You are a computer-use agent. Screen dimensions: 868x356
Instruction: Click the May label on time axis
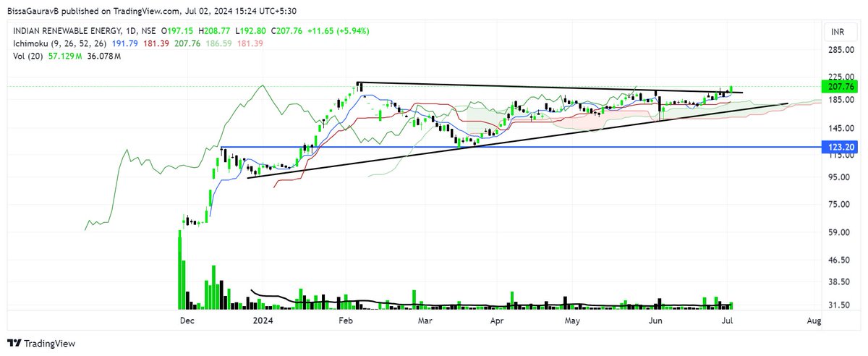point(573,320)
